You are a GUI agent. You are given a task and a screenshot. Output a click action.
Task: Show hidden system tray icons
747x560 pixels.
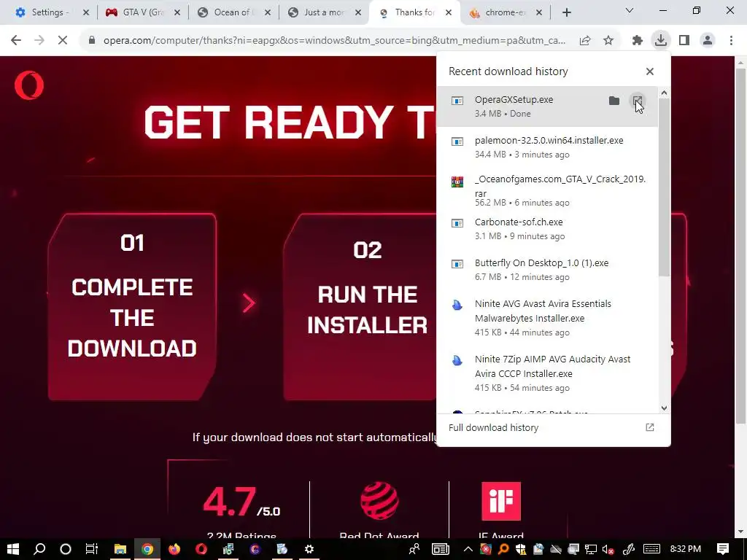(468, 549)
